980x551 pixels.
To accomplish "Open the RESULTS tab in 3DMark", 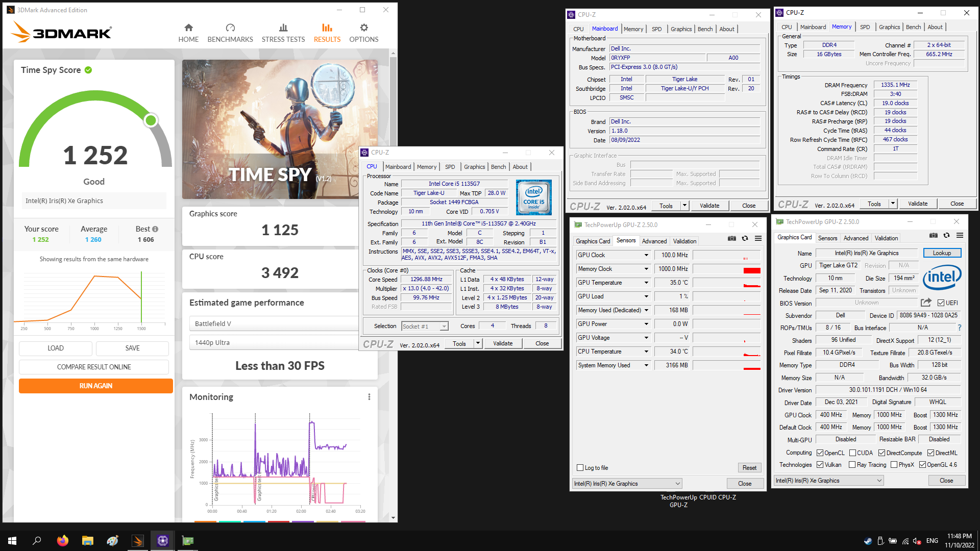I will tap(327, 33).
